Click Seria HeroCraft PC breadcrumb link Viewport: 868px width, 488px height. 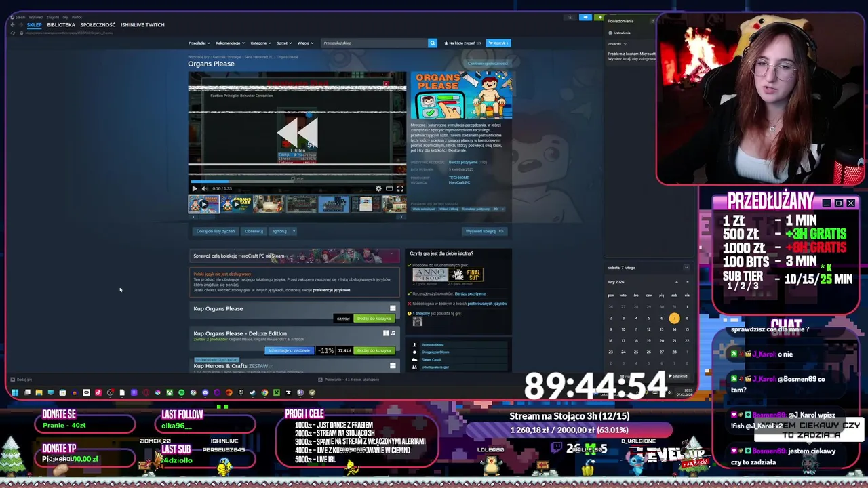coord(259,57)
